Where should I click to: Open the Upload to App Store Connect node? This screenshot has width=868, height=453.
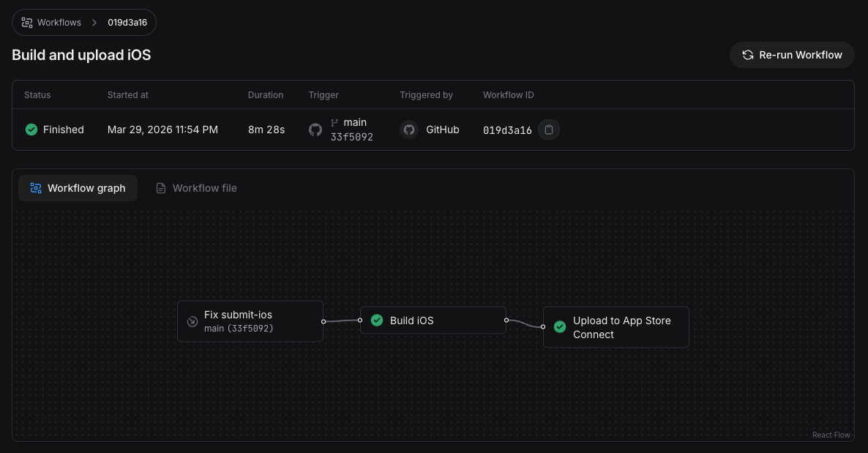pyautogui.click(x=621, y=327)
